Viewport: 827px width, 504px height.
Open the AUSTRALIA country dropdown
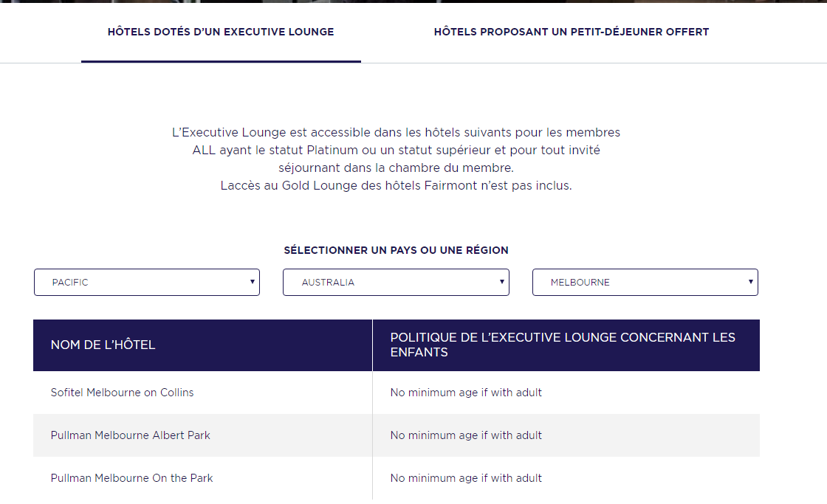396,282
